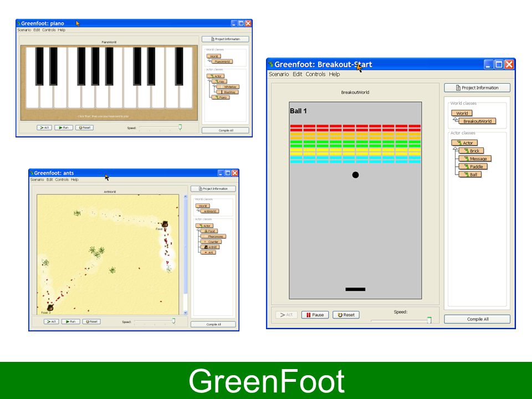Select the Pheromone class in ants window
The width and height of the screenshot is (532, 399).
213,236
